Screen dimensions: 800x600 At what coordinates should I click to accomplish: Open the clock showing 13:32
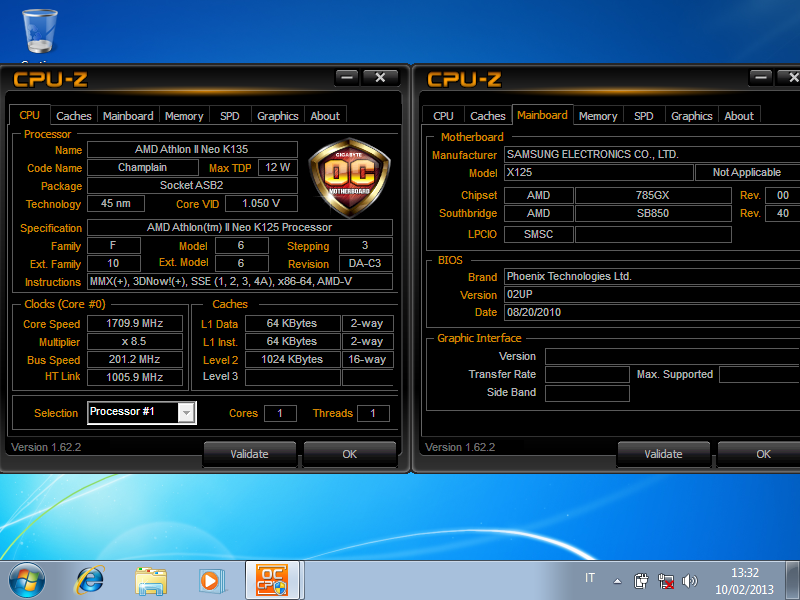[x=744, y=581]
